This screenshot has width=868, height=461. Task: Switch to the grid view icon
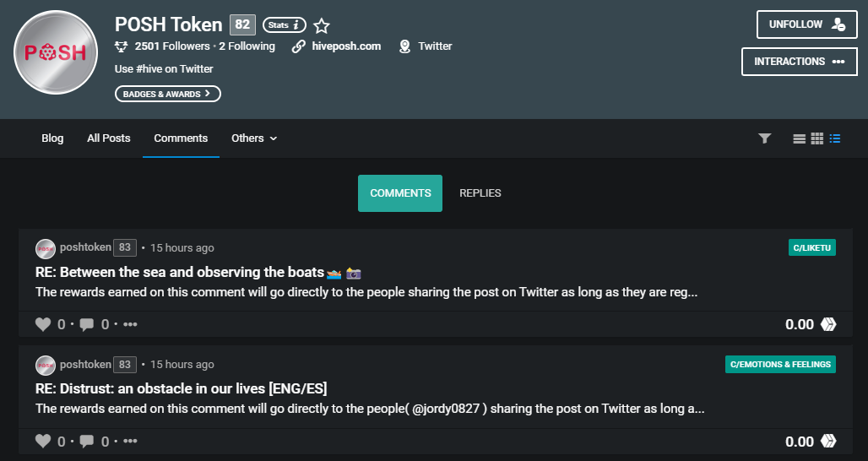coord(817,138)
